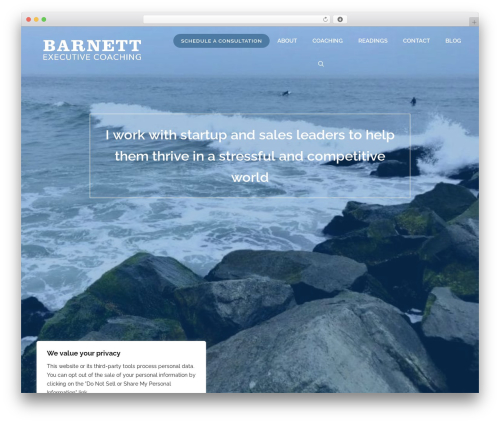The width and height of the screenshot is (500, 423).
Task: Open the About menu item
Action: point(287,41)
